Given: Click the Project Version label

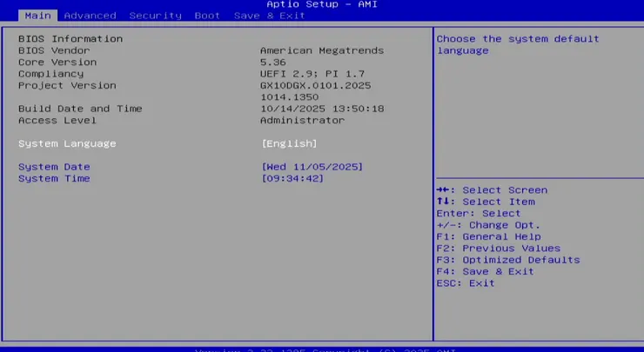Looking at the screenshot, I should click(x=67, y=85).
